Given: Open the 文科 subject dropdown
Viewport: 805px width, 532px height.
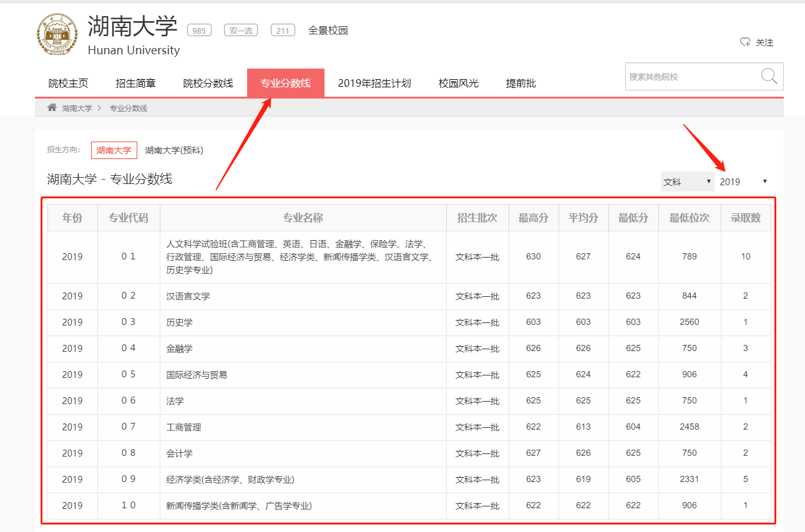Looking at the screenshot, I should pyautogui.click(x=687, y=181).
